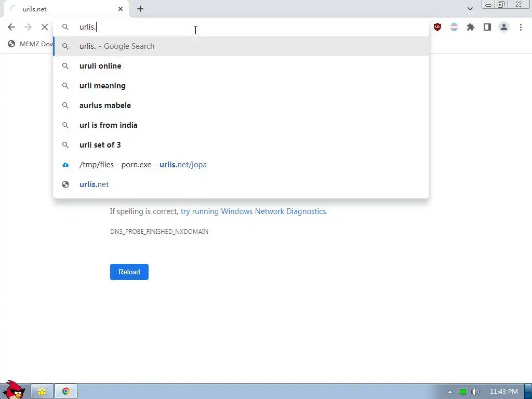Open the urlis.net suggestion
The image size is (532, 399).
pyautogui.click(x=241, y=184)
